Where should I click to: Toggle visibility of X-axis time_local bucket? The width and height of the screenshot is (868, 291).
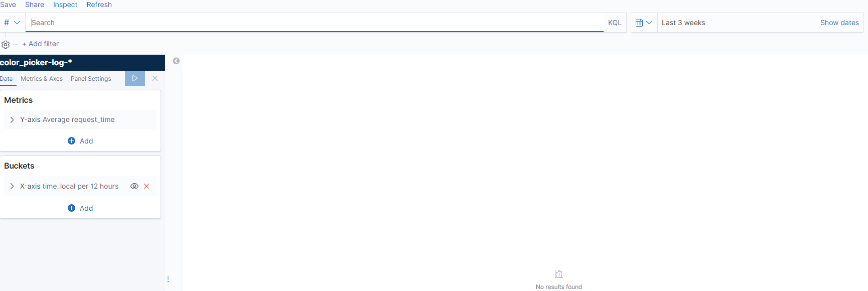pos(134,186)
